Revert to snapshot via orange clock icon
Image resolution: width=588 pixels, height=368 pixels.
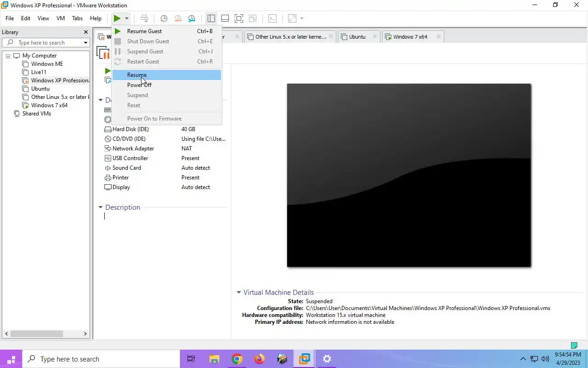click(178, 18)
